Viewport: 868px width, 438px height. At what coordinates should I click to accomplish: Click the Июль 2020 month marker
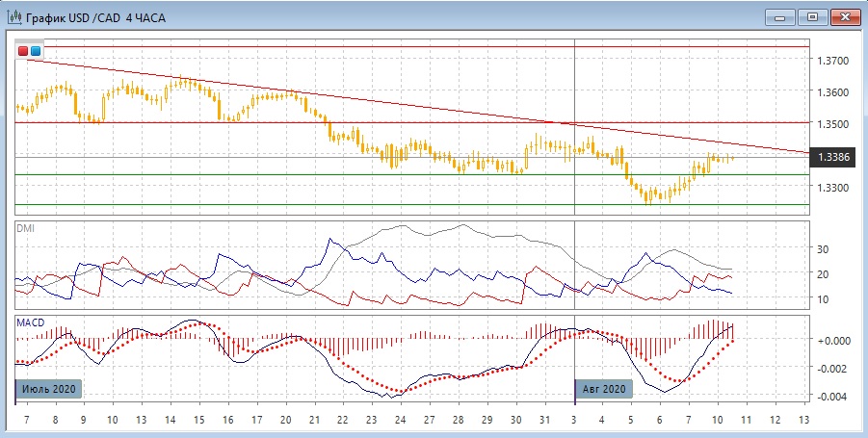[x=48, y=389]
